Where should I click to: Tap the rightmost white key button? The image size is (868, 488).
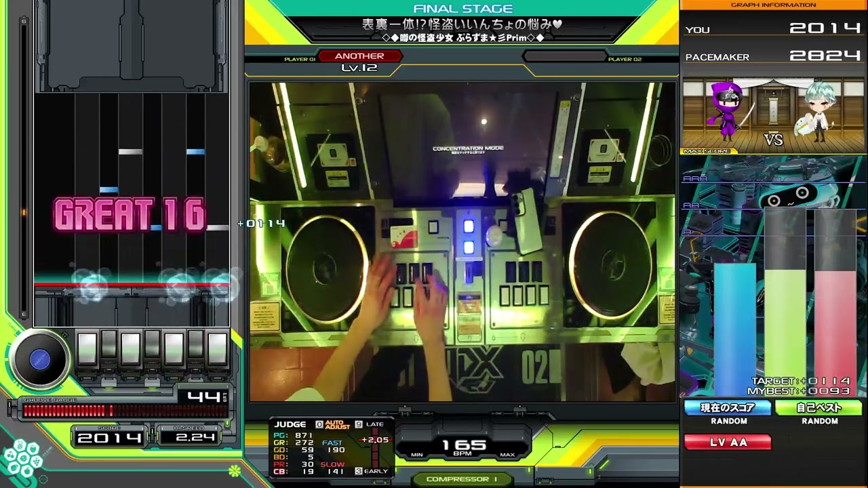[x=217, y=350]
